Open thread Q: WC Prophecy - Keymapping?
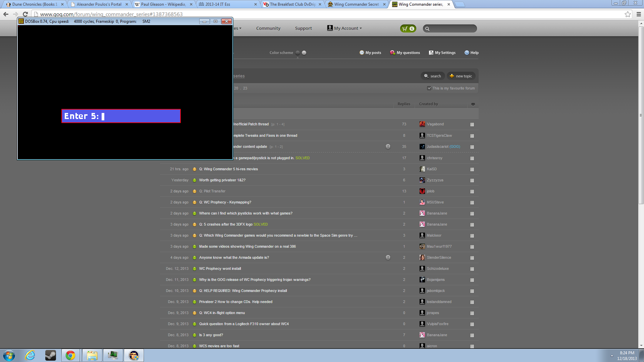644x362 pixels. click(225, 202)
